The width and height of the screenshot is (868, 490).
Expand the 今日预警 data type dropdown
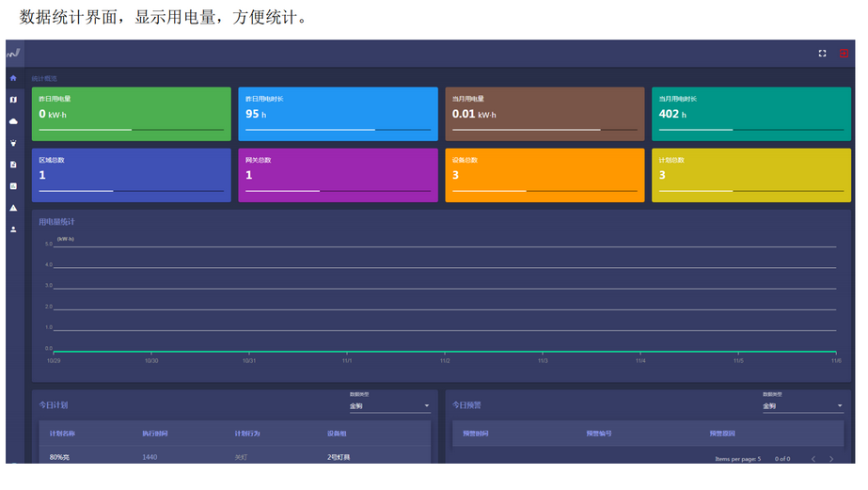[x=802, y=406]
